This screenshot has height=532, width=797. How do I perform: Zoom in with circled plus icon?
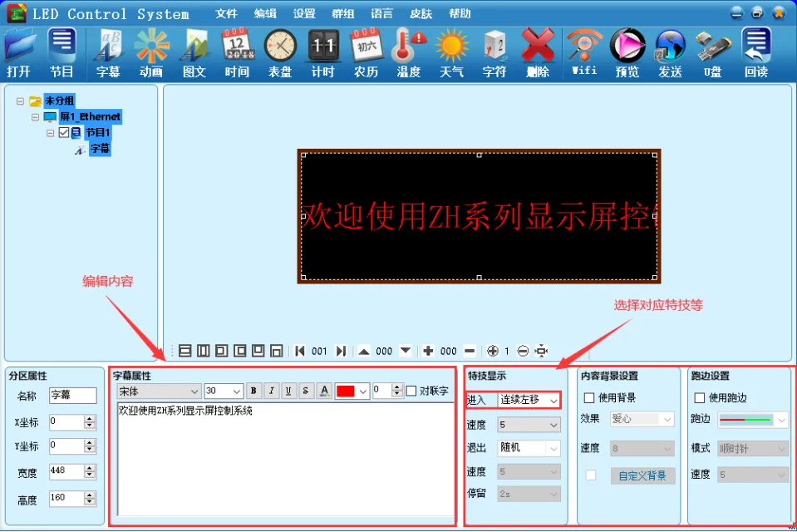(x=493, y=351)
